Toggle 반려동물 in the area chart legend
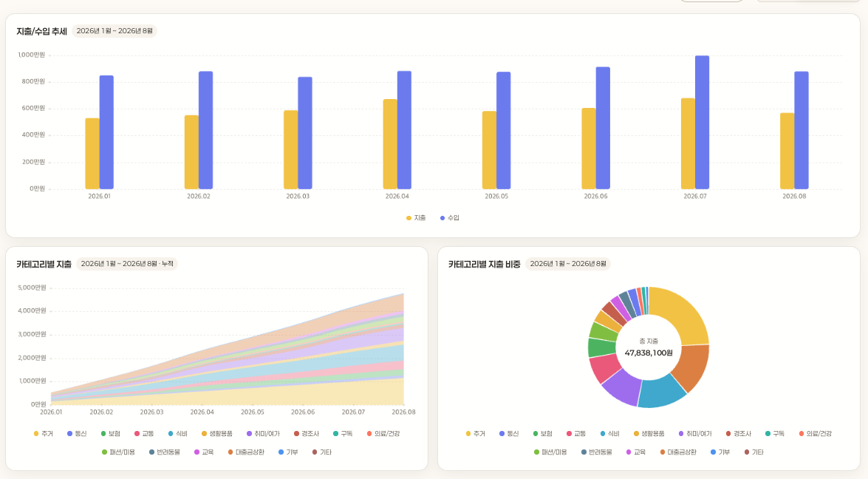Viewport: 868px width, 479px height. pyautogui.click(x=165, y=452)
